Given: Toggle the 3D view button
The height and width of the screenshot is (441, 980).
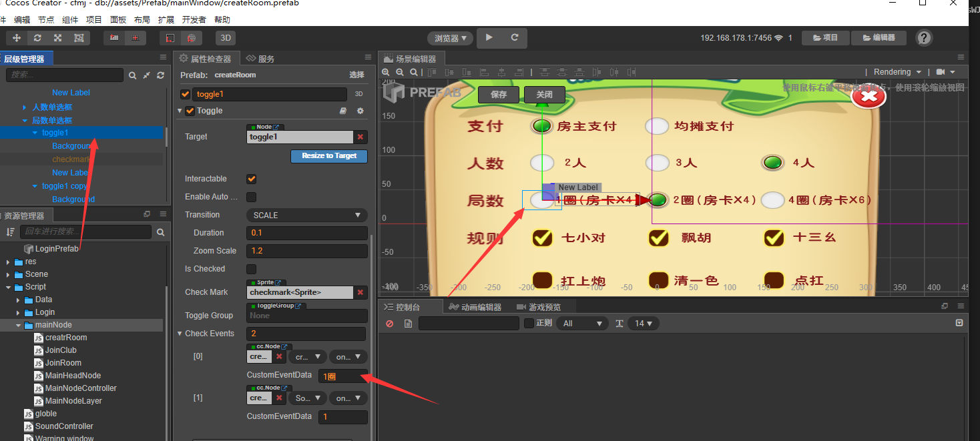Looking at the screenshot, I should 226,38.
